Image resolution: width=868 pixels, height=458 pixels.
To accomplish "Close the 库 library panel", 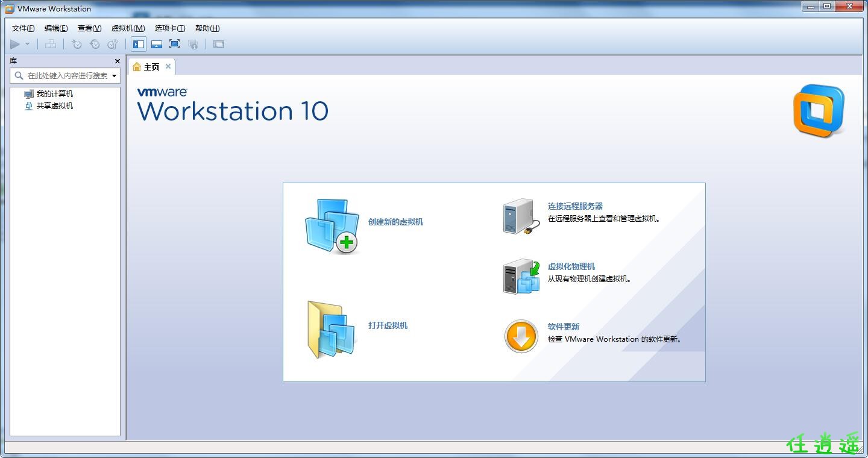I will (x=118, y=61).
